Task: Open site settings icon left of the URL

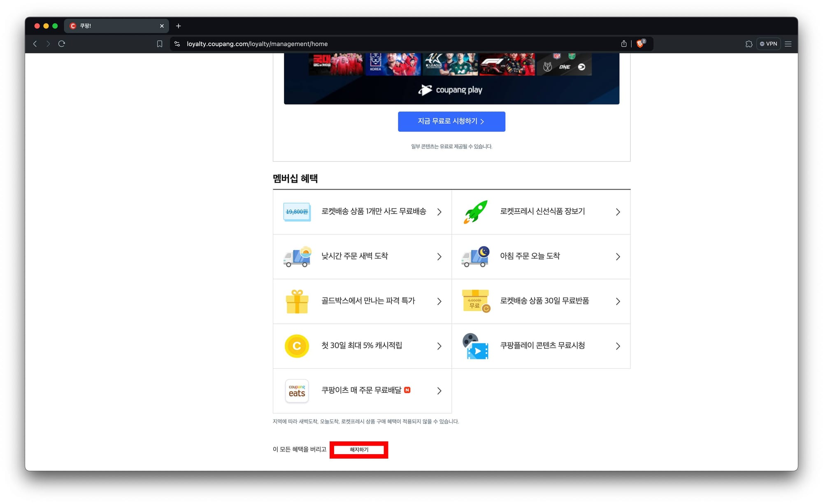Action: tap(177, 44)
